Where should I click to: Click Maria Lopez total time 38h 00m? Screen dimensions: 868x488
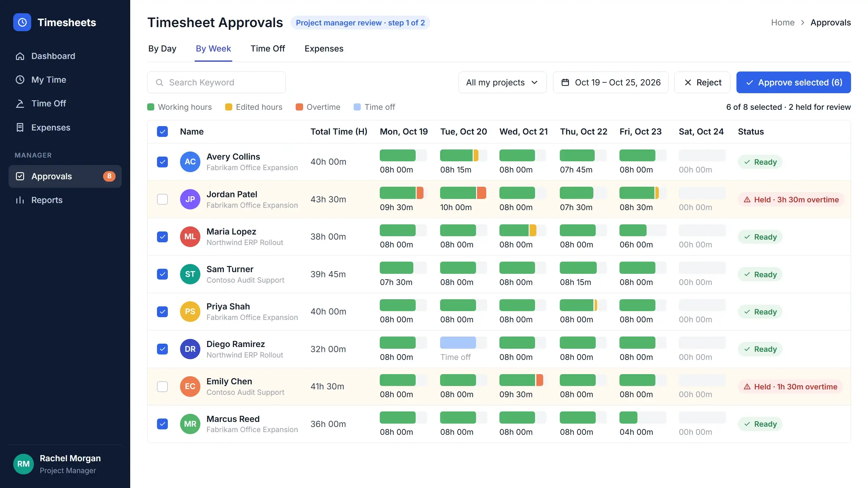(x=328, y=237)
